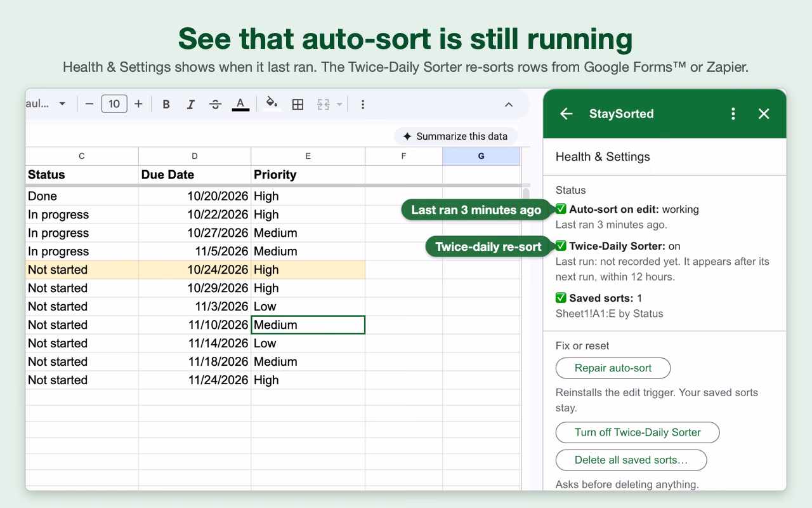The image size is (812, 508).
Task: Click the merge cells icon
Action: point(324,104)
